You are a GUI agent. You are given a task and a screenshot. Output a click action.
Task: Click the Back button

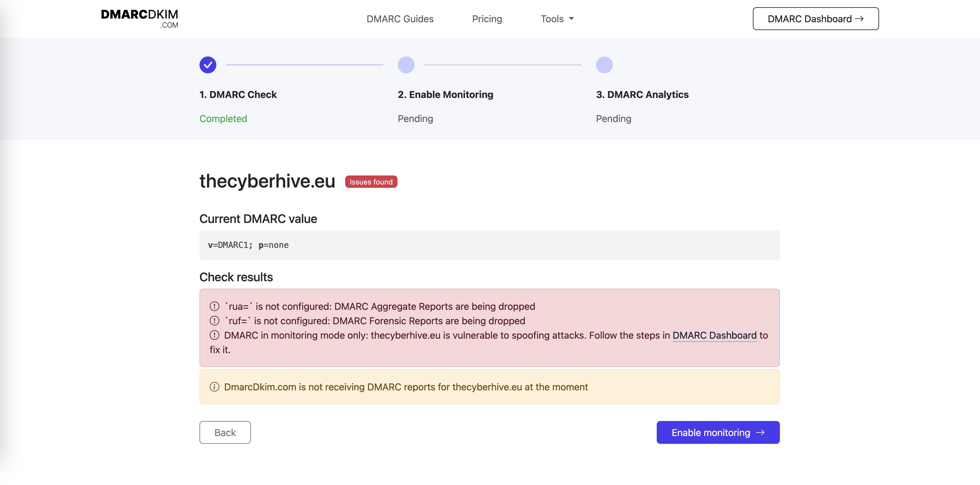(225, 432)
